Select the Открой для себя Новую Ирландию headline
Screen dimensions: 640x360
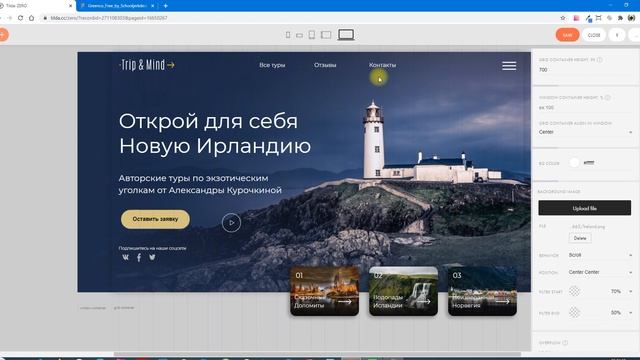click(215, 133)
